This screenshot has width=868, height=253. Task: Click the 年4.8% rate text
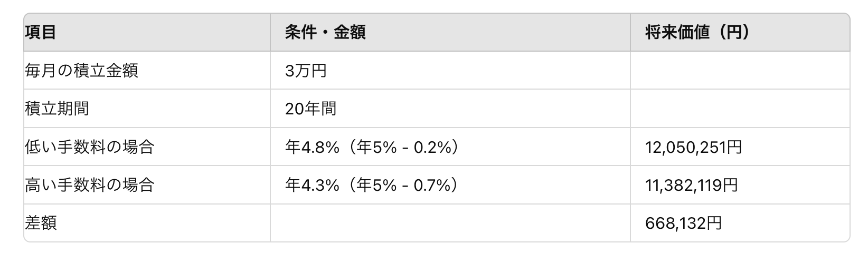tap(312, 147)
